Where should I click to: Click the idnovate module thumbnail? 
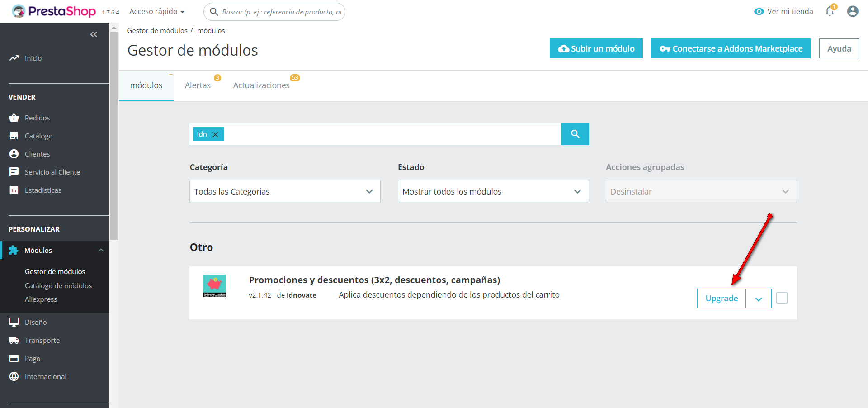click(x=215, y=286)
